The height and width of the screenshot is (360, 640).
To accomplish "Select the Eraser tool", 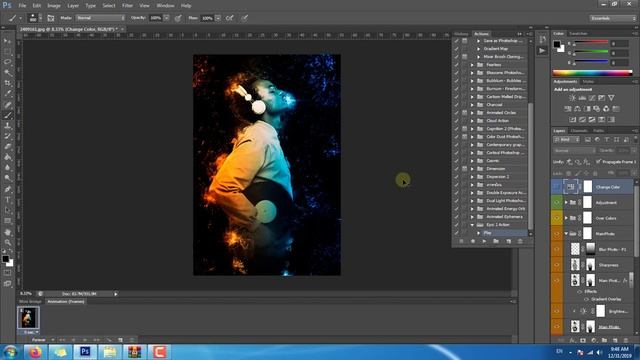I will [x=7, y=147].
